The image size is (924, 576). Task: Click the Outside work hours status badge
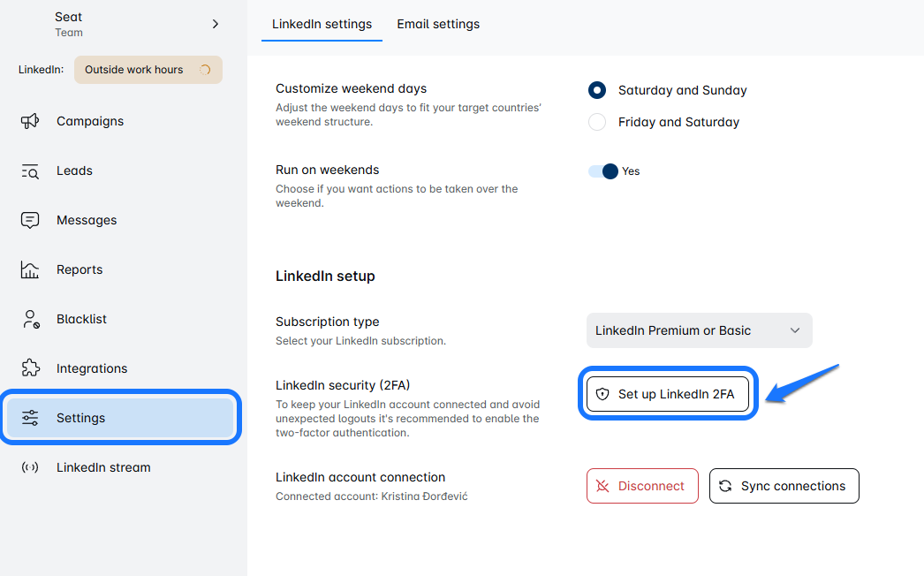(148, 70)
